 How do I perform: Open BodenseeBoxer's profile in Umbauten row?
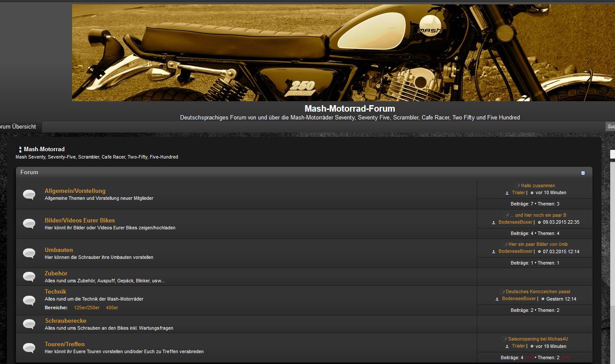(516, 251)
